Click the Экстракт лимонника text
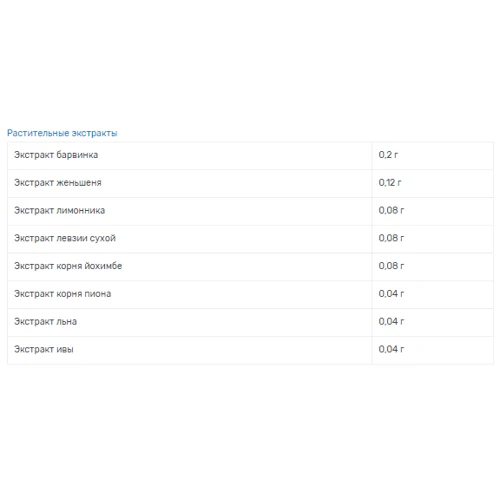This screenshot has width=500, height=500. point(59,210)
